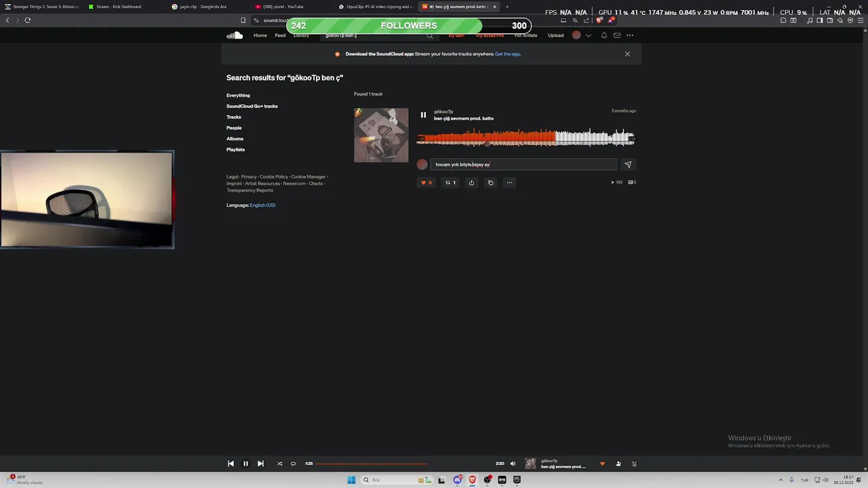This screenshot has width=868, height=488.
Task: Toggle repeat in player bar
Action: (x=293, y=464)
